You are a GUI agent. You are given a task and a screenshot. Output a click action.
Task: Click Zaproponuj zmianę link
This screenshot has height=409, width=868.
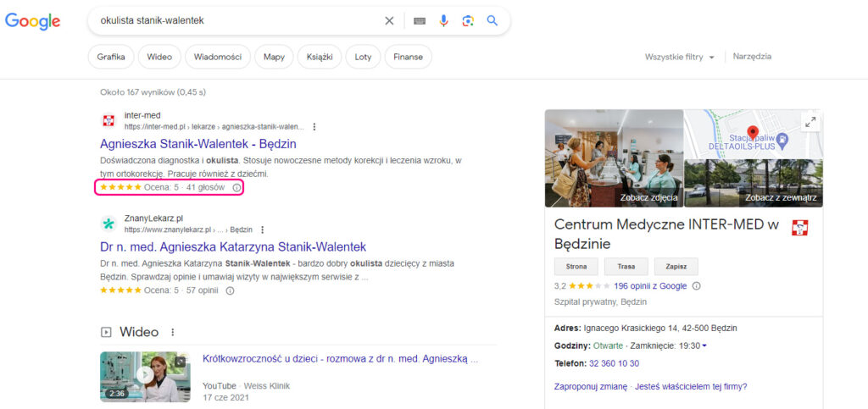pos(590,386)
